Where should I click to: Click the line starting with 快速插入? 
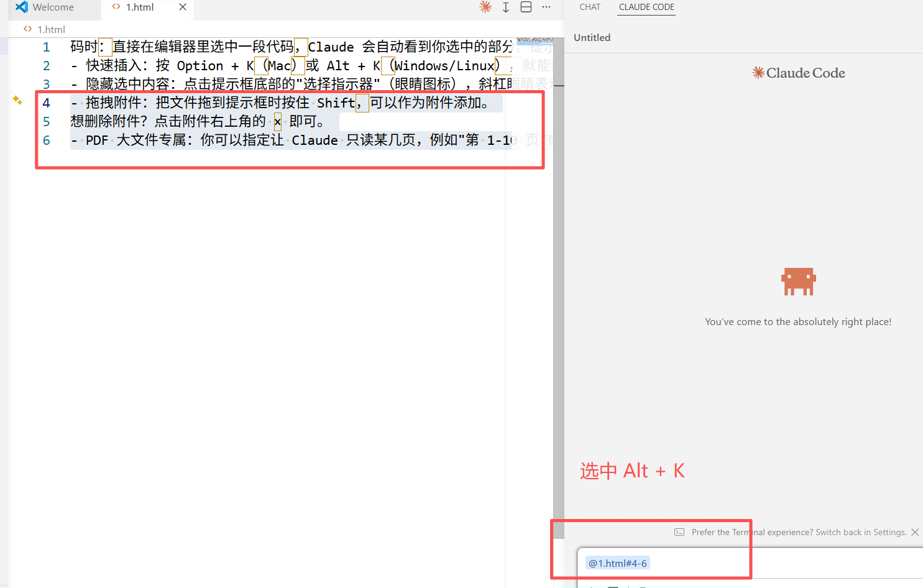point(292,66)
